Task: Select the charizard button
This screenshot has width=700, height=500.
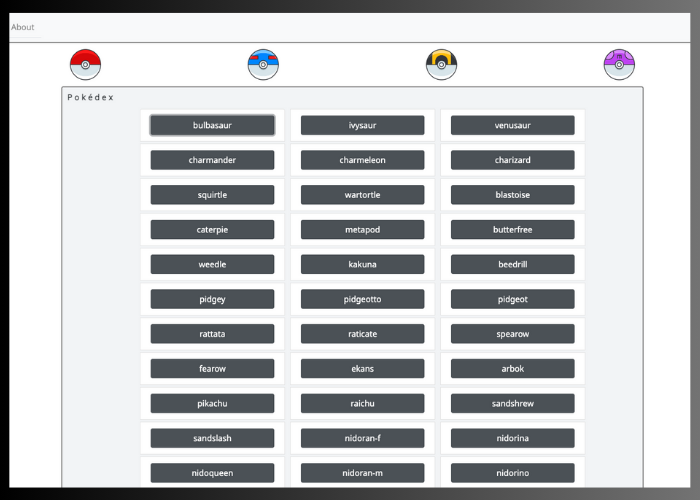Action: point(512,160)
